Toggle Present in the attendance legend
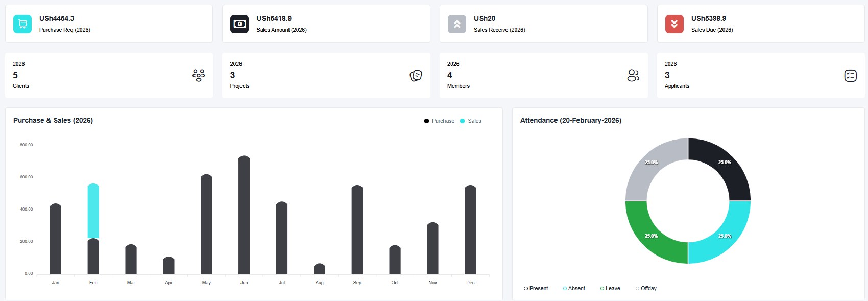Image resolution: width=868 pixels, height=301 pixels. point(536,289)
